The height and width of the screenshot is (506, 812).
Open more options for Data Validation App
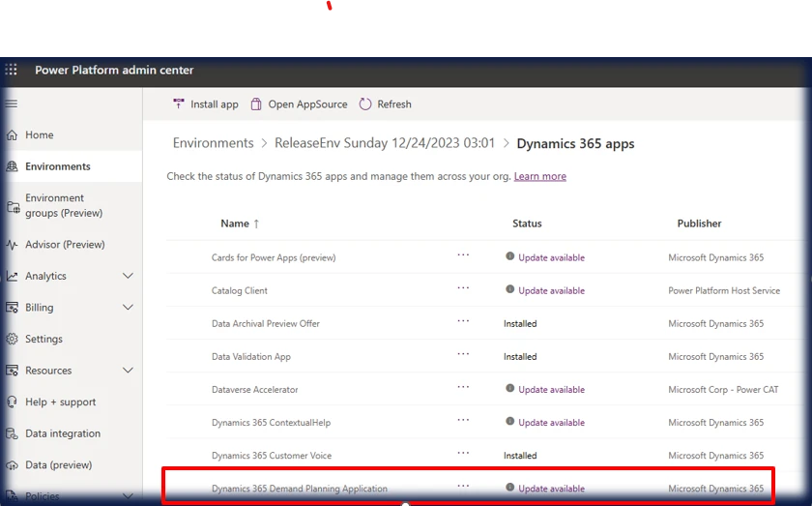click(463, 354)
